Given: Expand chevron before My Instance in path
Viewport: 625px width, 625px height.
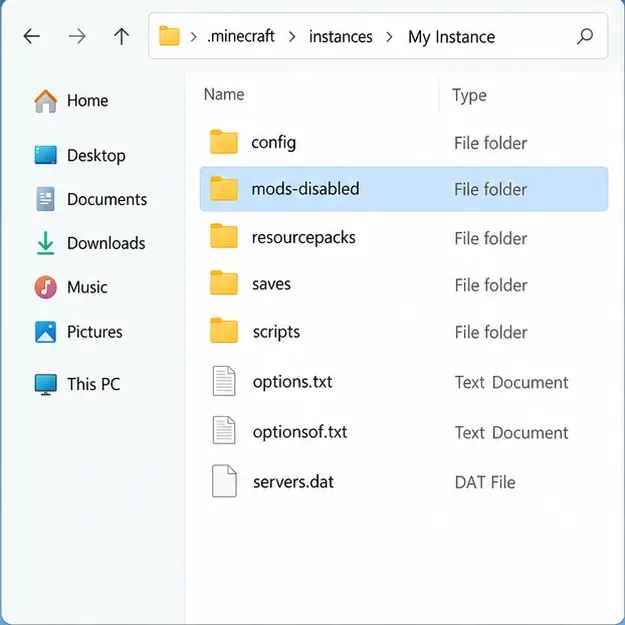Looking at the screenshot, I should 389,37.
